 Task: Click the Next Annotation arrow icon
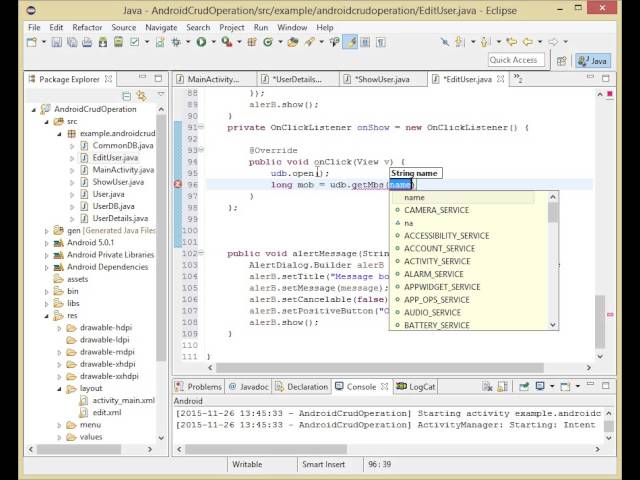pos(460,42)
